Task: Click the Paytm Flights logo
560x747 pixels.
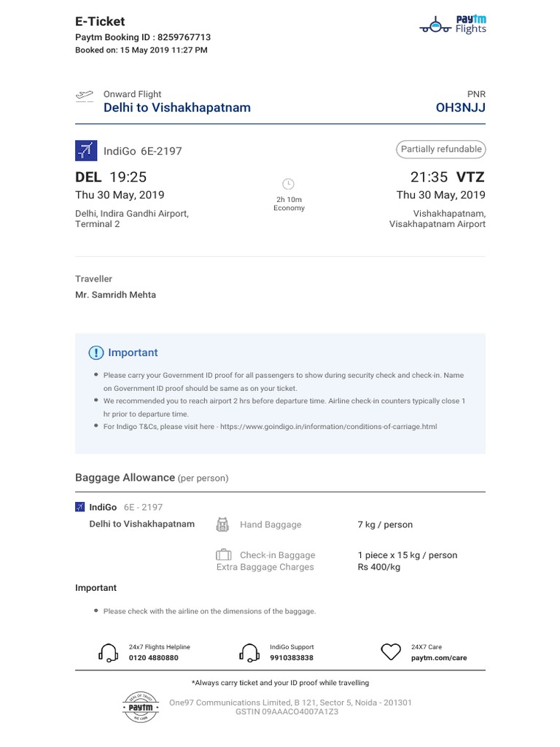Action: pos(453,24)
